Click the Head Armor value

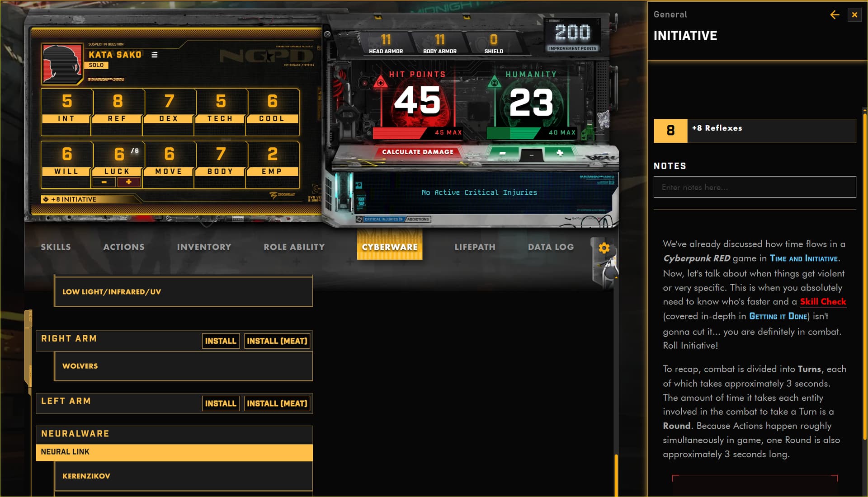(x=386, y=40)
